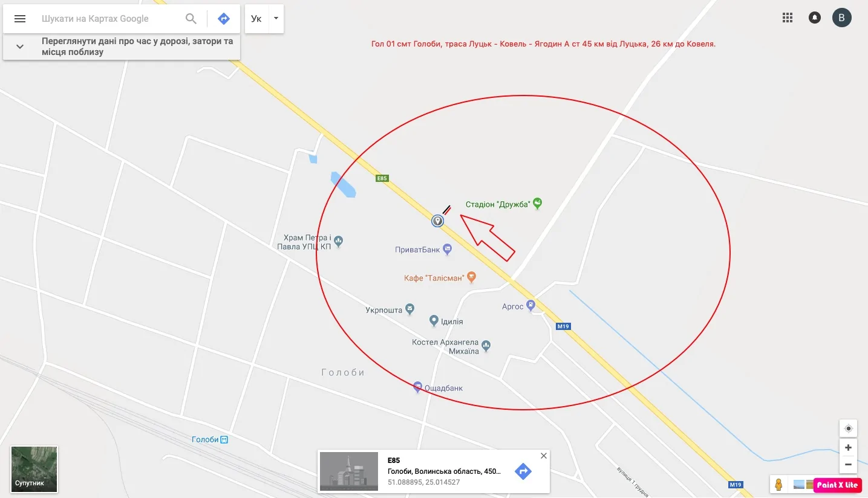The image size is (868, 498).
Task: Open account avatar B
Action: coord(842,18)
